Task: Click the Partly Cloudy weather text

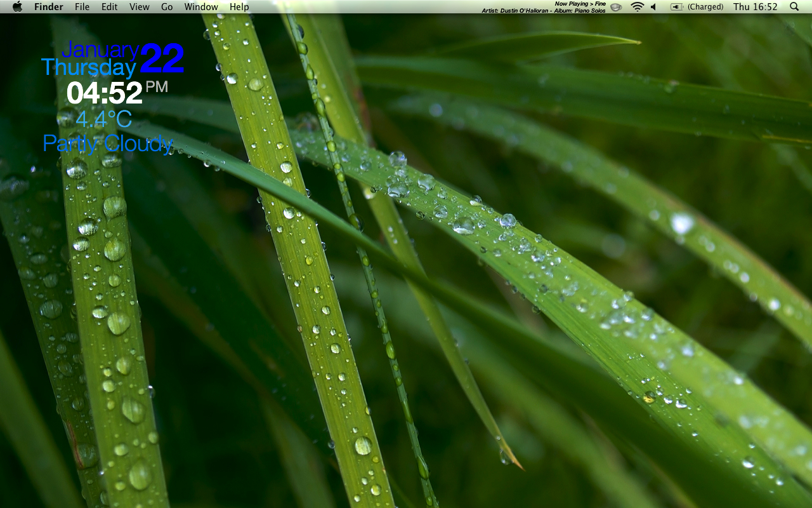Action: pyautogui.click(x=108, y=144)
